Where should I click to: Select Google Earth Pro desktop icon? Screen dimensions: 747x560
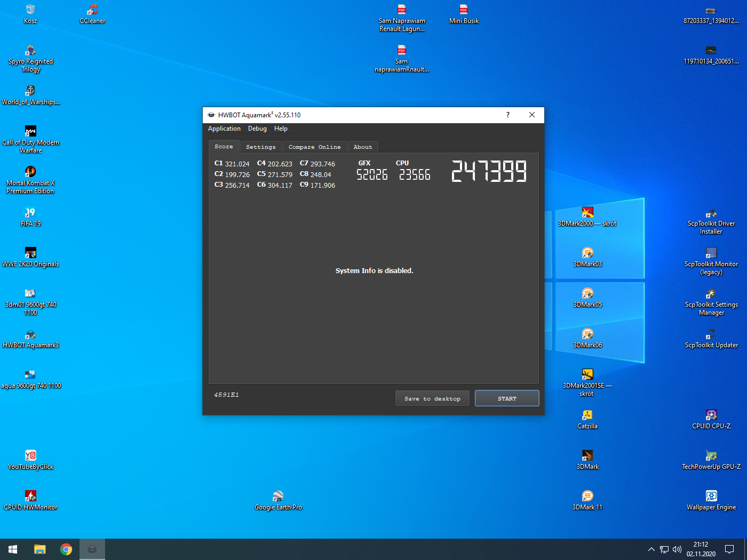278,500
